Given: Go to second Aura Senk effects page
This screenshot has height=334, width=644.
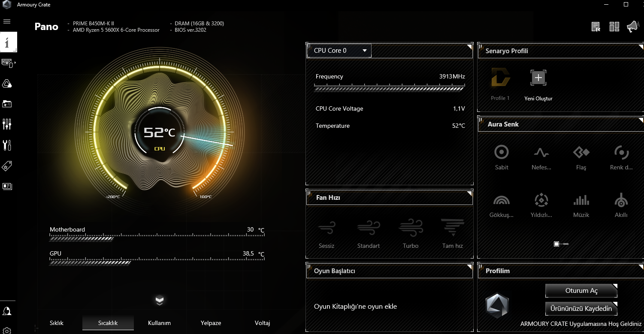Looking at the screenshot, I should 566,244.
